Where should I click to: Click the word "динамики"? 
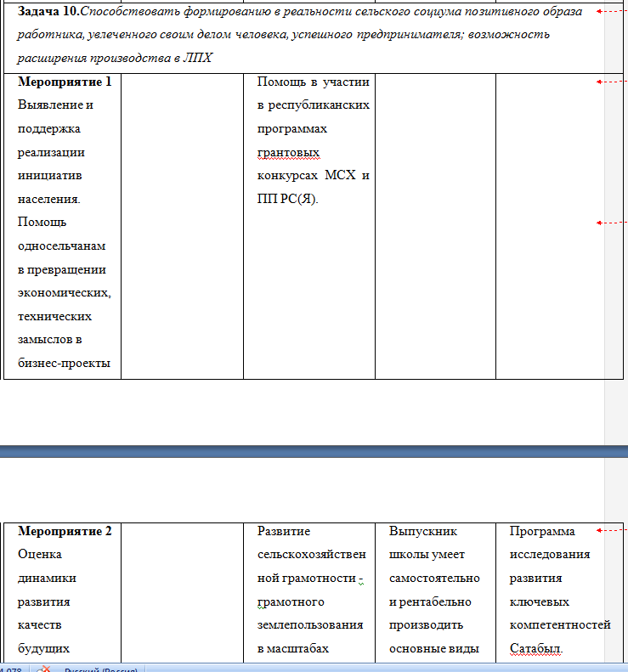point(47,579)
